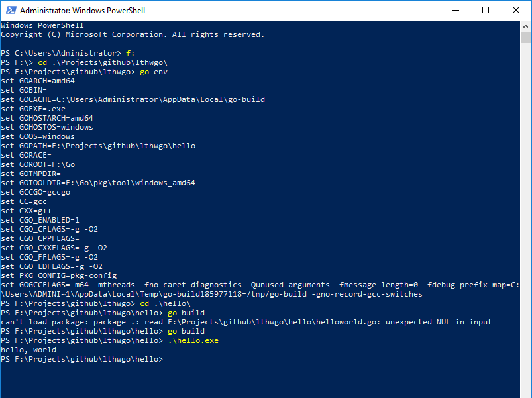Click the GOTOOLDIR windows_amd64 line
This screenshot has width=532, height=398.
tap(98, 183)
